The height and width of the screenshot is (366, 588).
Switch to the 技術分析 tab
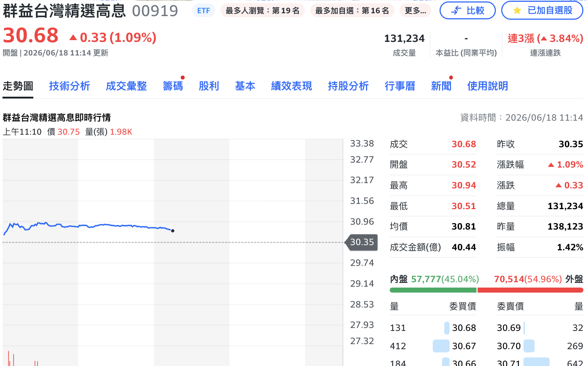tap(70, 86)
